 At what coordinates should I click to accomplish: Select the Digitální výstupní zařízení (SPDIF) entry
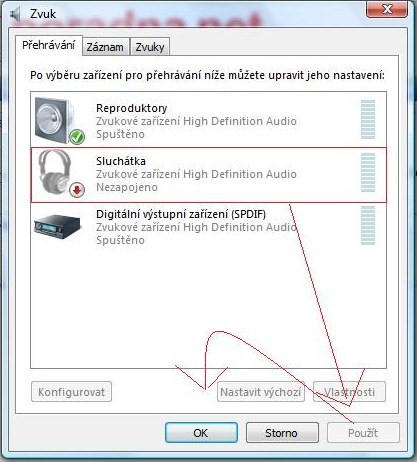pos(209,227)
